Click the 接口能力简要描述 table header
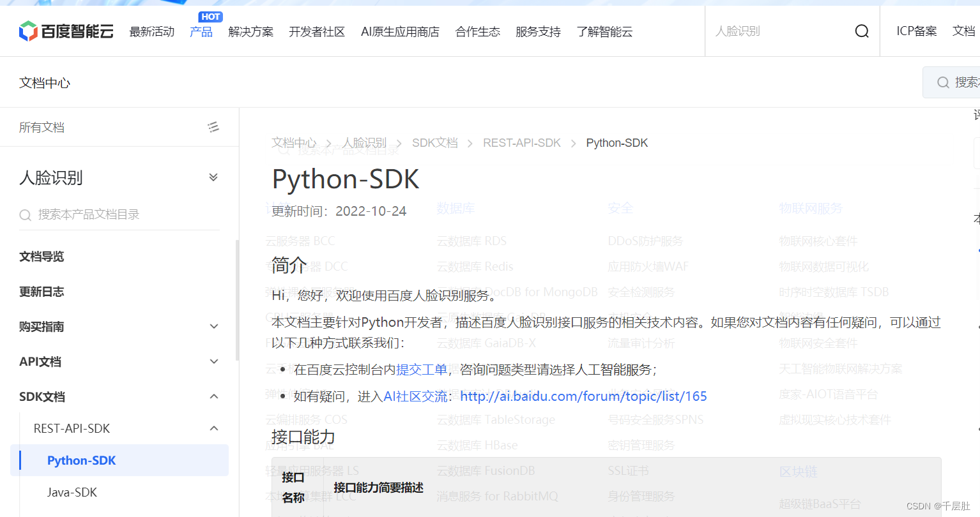 (x=378, y=488)
